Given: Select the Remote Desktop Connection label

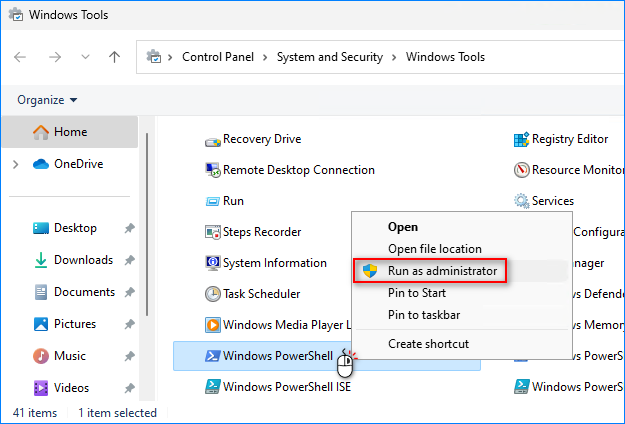Looking at the screenshot, I should point(299,170).
